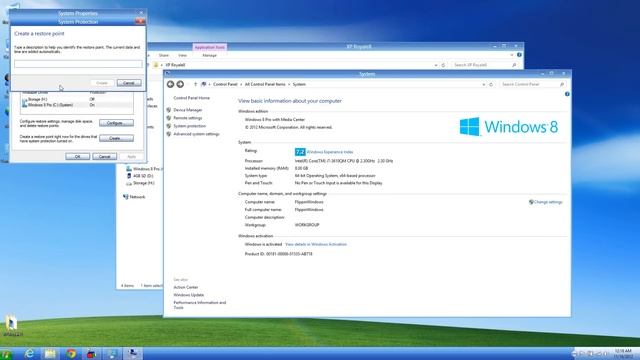Open Control Panel Home link
640x360 pixels.
(x=191, y=98)
